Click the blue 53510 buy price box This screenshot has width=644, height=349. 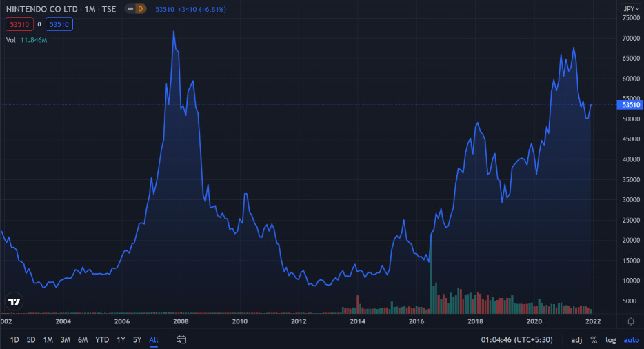[x=59, y=25]
